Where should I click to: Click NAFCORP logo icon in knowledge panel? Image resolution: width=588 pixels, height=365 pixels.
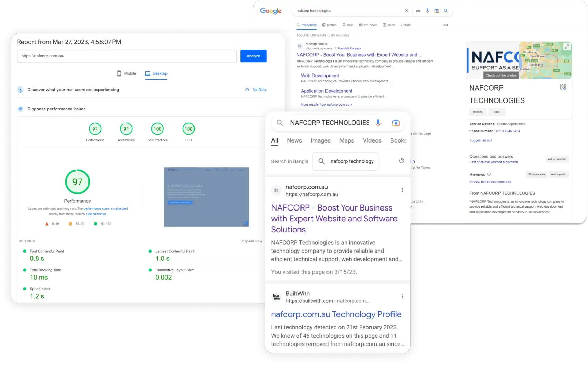click(563, 87)
